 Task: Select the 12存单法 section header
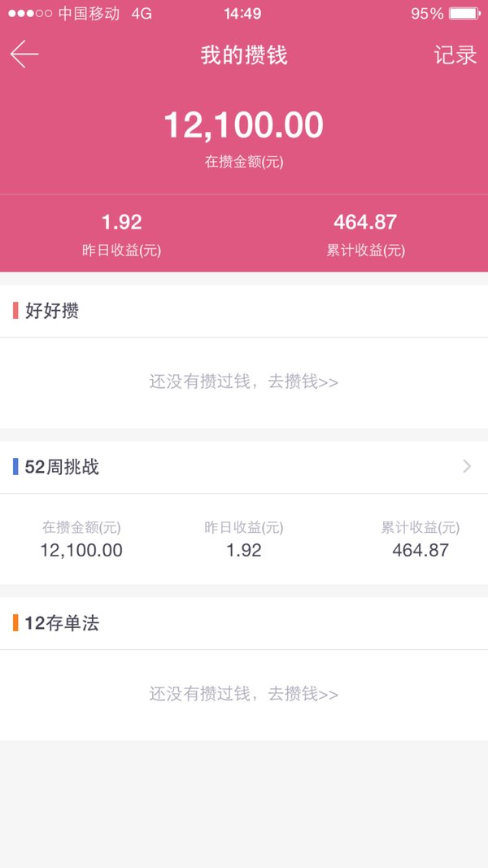tap(244, 623)
